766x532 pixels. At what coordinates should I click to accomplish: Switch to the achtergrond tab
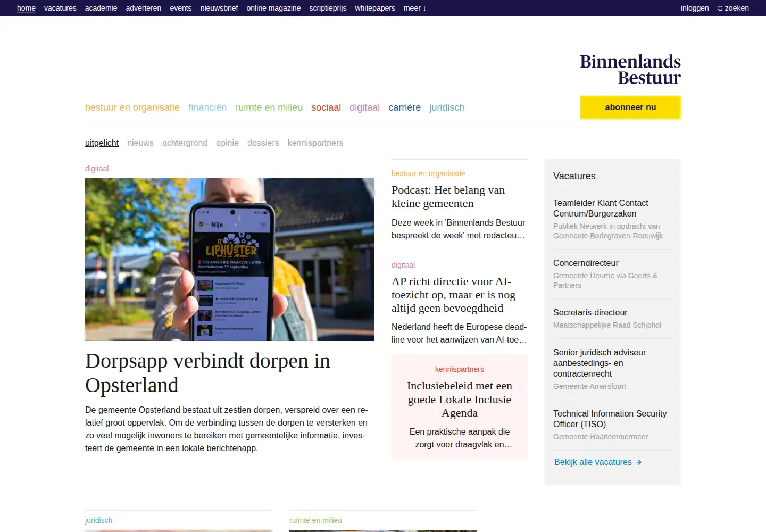pos(185,143)
